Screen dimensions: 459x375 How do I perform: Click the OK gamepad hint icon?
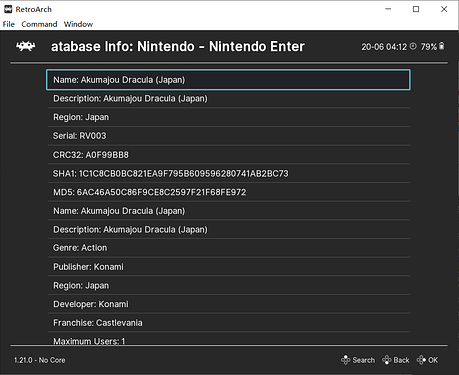(x=421, y=360)
